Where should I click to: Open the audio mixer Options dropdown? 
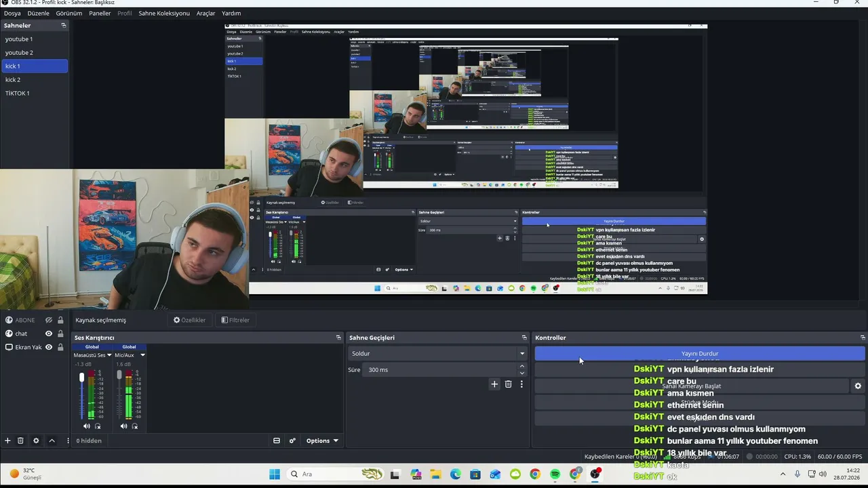322,441
